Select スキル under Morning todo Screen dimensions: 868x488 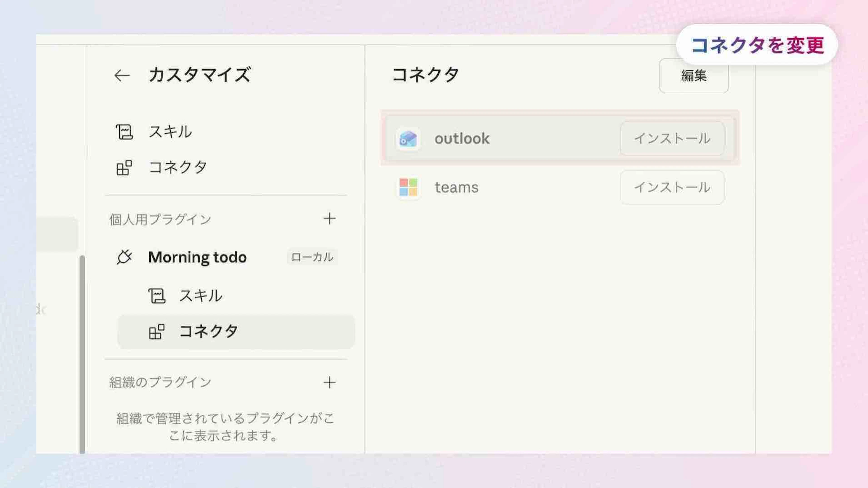(201, 296)
